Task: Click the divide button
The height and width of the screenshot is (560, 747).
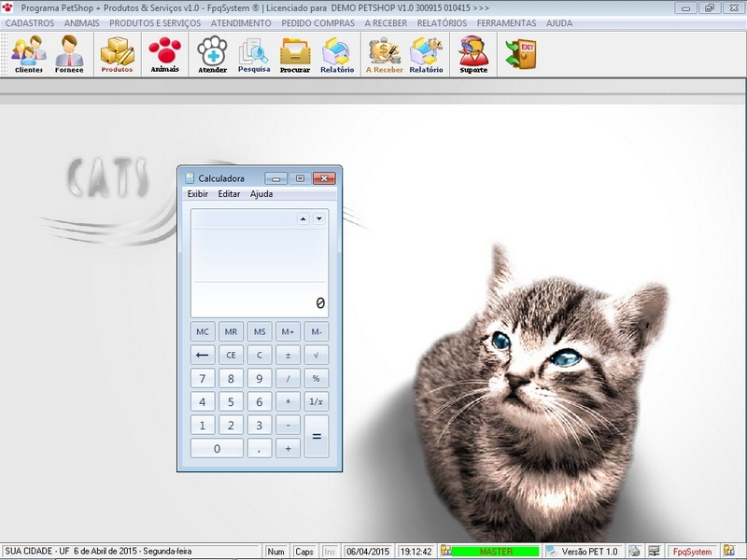Action: [x=288, y=378]
